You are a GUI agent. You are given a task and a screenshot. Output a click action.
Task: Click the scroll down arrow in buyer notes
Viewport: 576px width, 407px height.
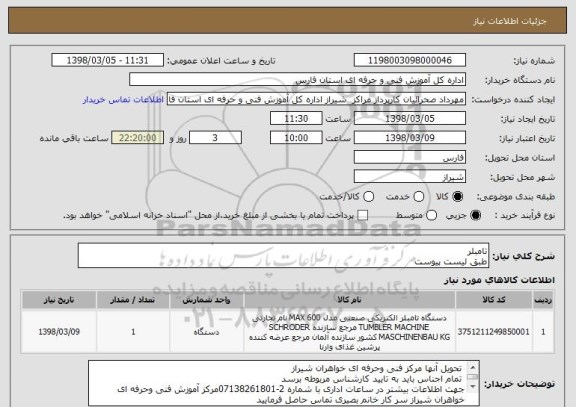(473, 386)
